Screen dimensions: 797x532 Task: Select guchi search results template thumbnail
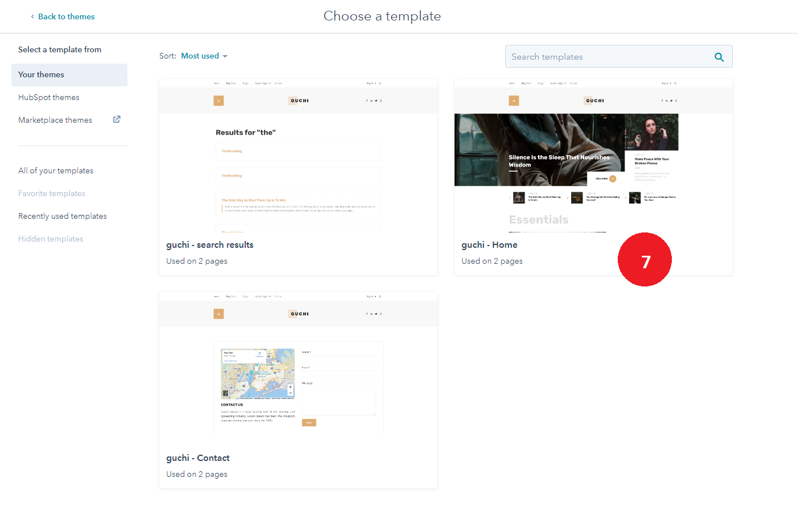(x=298, y=156)
